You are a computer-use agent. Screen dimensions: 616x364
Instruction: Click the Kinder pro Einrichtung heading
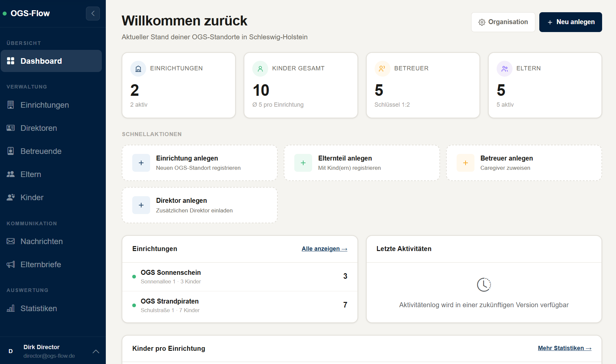(169, 348)
